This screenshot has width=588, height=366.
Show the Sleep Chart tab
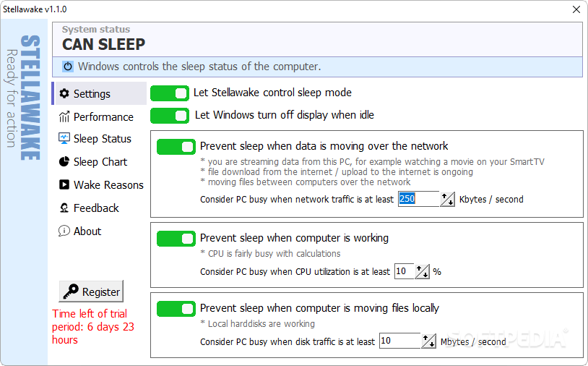coord(100,162)
